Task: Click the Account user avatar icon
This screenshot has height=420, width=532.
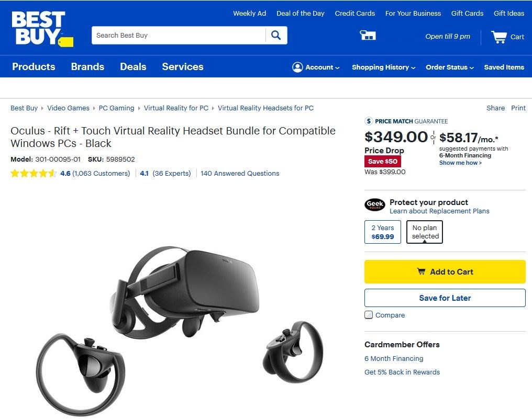Action: coord(297,67)
